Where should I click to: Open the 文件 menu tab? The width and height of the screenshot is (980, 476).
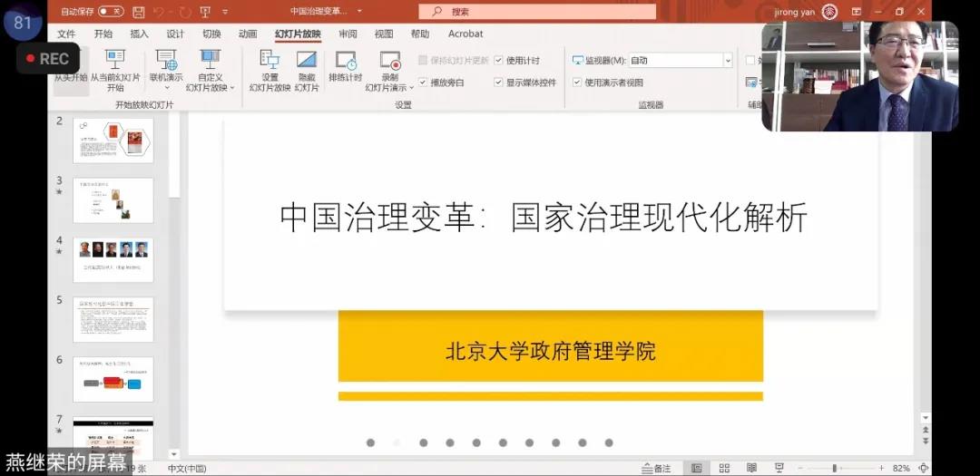[x=66, y=34]
